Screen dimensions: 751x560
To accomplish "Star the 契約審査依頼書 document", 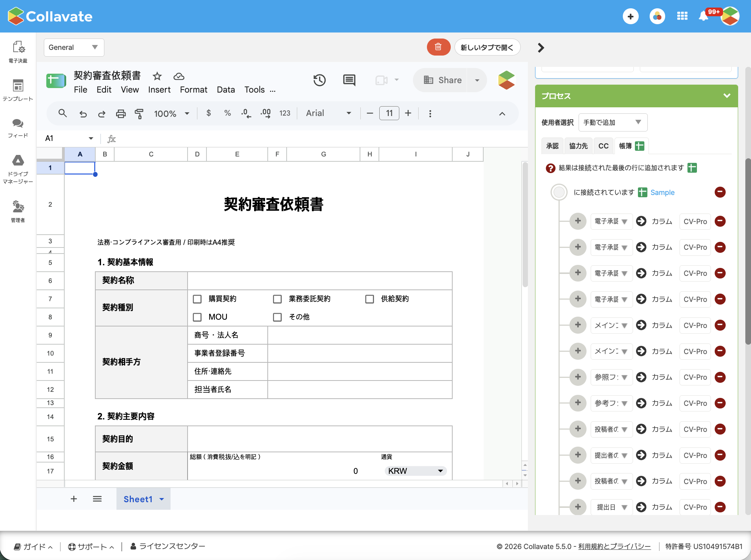I will (x=157, y=76).
